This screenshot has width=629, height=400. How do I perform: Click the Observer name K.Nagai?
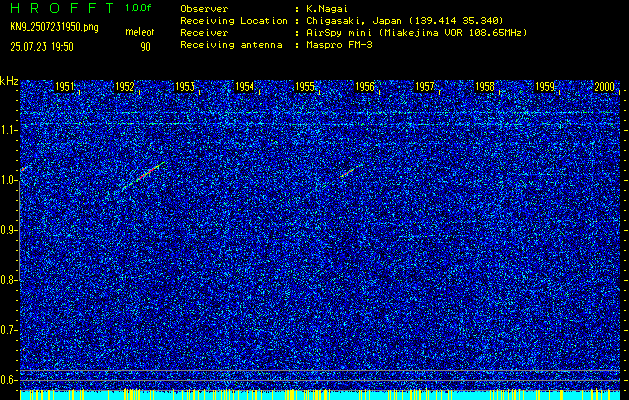(x=328, y=9)
